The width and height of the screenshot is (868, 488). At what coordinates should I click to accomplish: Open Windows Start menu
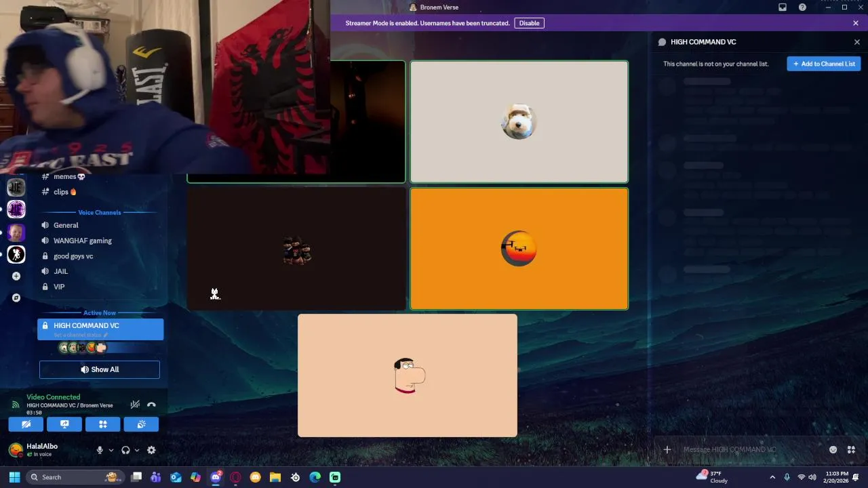pyautogui.click(x=14, y=477)
